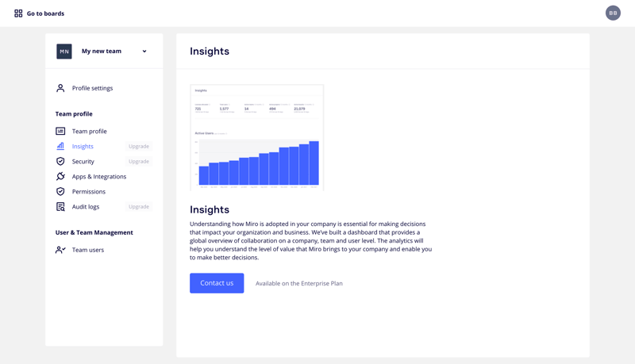The width and height of the screenshot is (635, 364).
Task: Click Upgrade badge next to Insights
Action: [x=138, y=147]
